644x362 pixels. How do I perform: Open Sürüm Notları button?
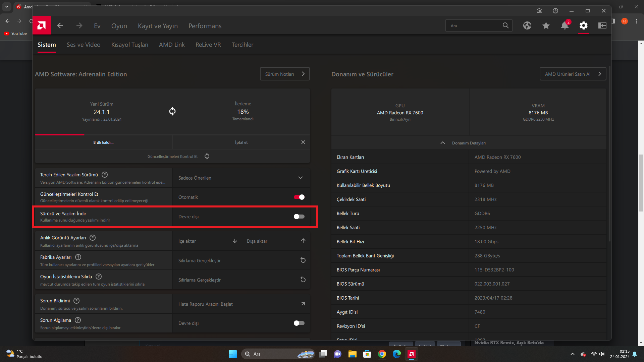(285, 74)
